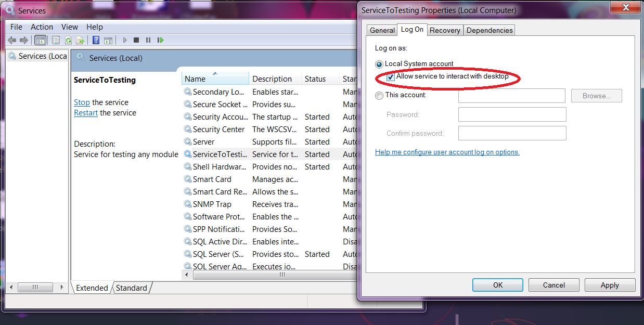Click the Help icon in the toolbar
This screenshot has height=325, width=644.
pos(96,40)
